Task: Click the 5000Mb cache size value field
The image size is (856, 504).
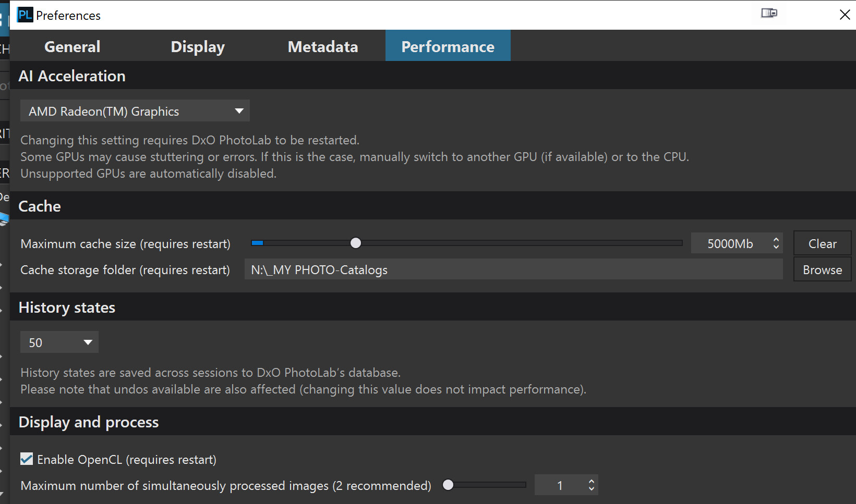Action: click(x=730, y=244)
